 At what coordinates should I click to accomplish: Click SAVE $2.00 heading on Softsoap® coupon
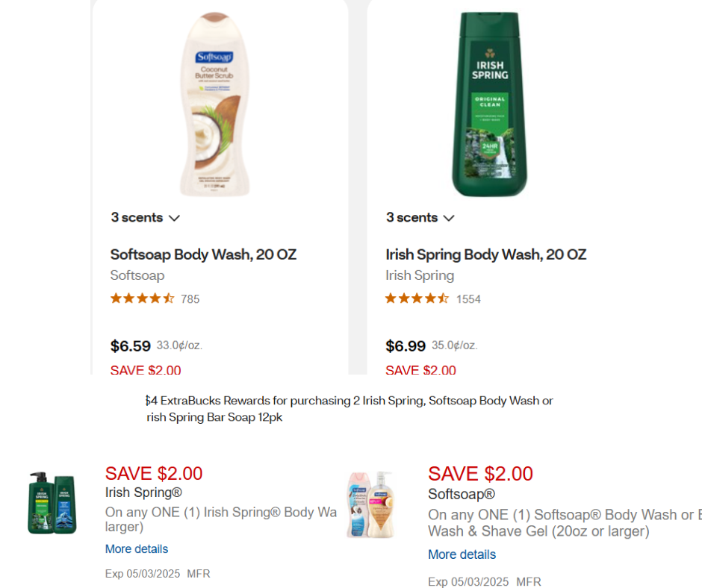(x=480, y=474)
